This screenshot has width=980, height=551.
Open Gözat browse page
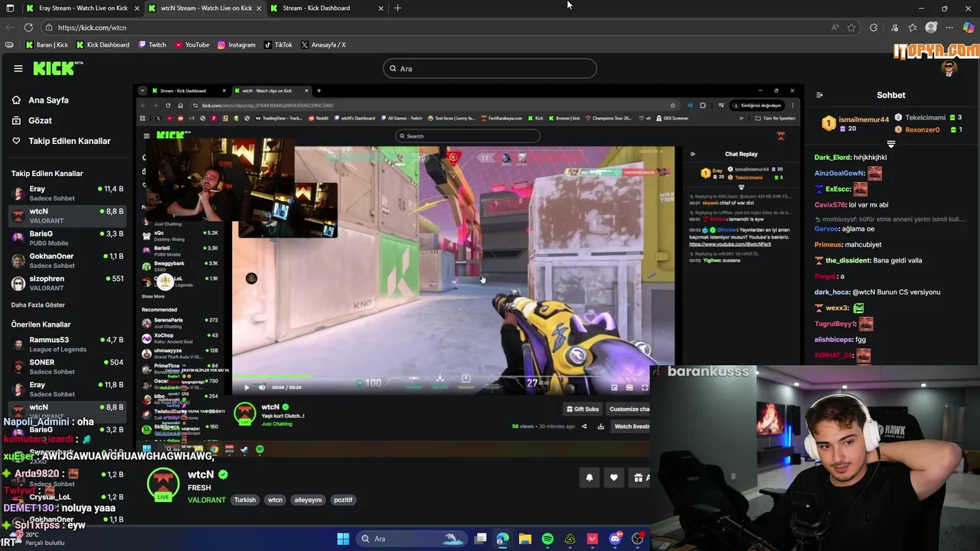tap(40, 120)
